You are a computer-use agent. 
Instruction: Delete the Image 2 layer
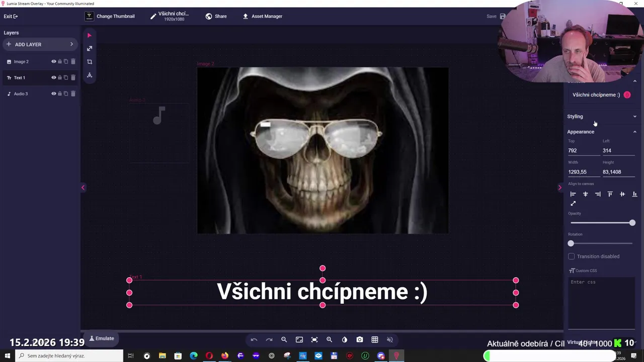(x=73, y=62)
